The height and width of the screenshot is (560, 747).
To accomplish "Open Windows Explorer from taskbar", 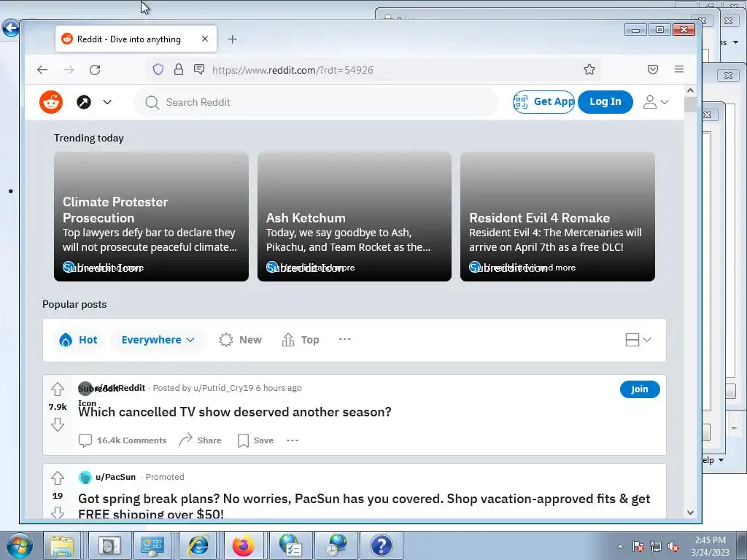I will click(x=62, y=545).
